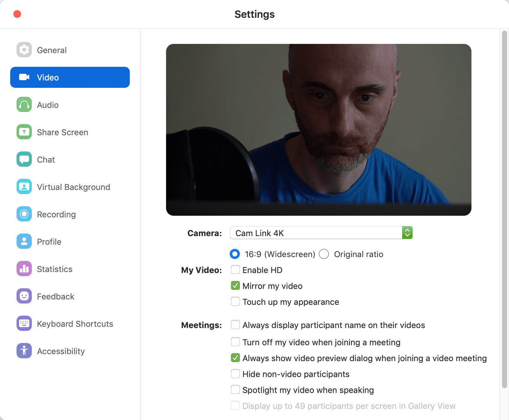Open the Profile person icon

[24, 241]
